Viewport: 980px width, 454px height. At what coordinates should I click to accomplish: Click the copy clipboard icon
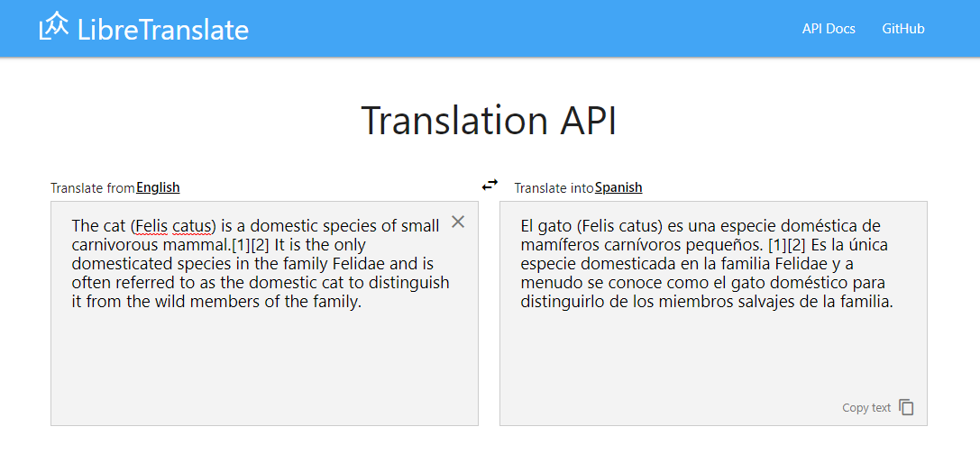pyautogui.click(x=907, y=407)
